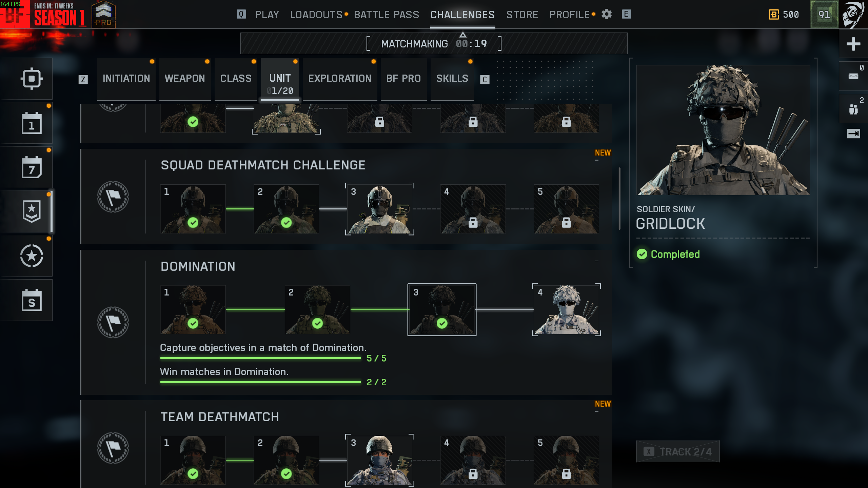
Task: Expand the matchmaking status arrow
Action: tap(463, 35)
